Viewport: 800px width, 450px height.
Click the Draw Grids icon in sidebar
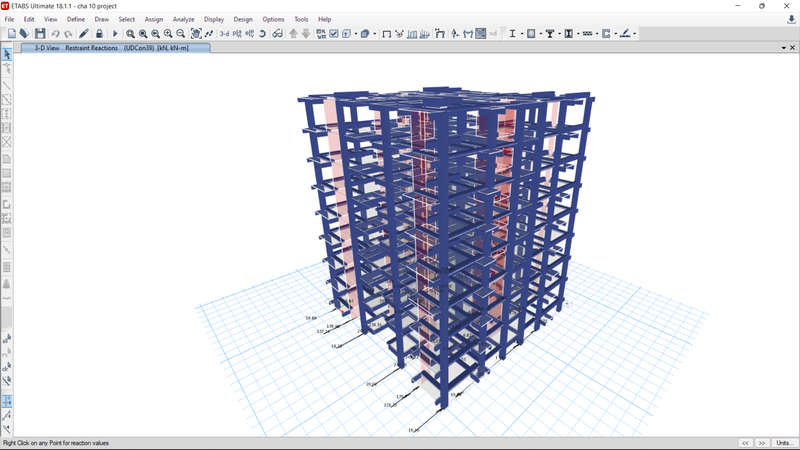pos(7,267)
